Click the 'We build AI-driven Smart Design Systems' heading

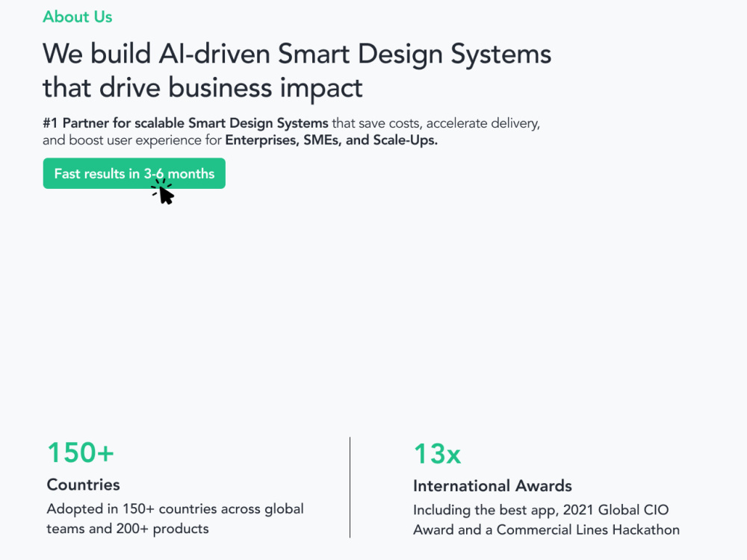[x=297, y=54]
